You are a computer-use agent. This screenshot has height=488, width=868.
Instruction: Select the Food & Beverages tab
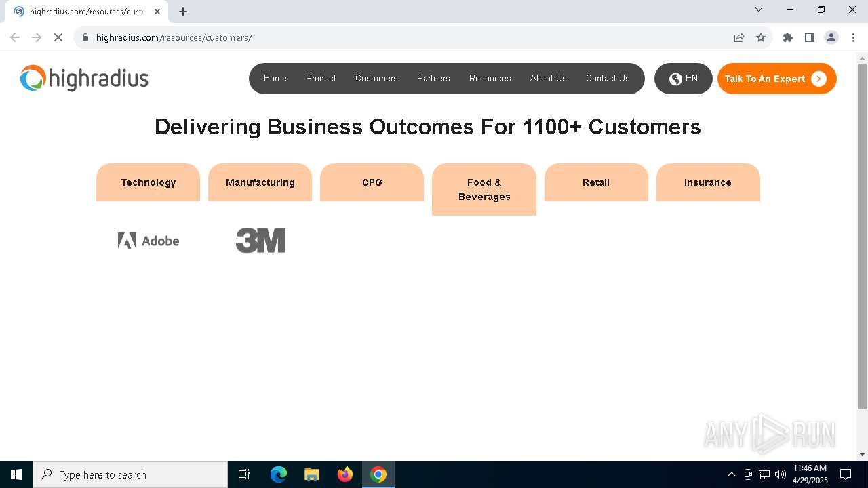coord(484,189)
